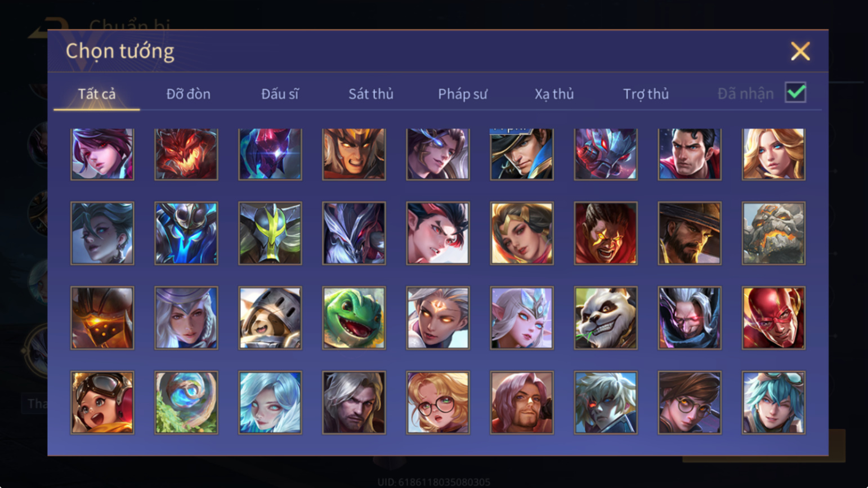Toggle the Đã nhận checkbox

click(795, 93)
